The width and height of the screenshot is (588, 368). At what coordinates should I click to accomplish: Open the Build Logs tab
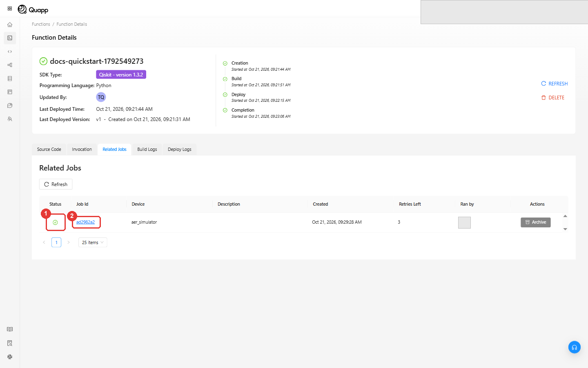[147, 149]
